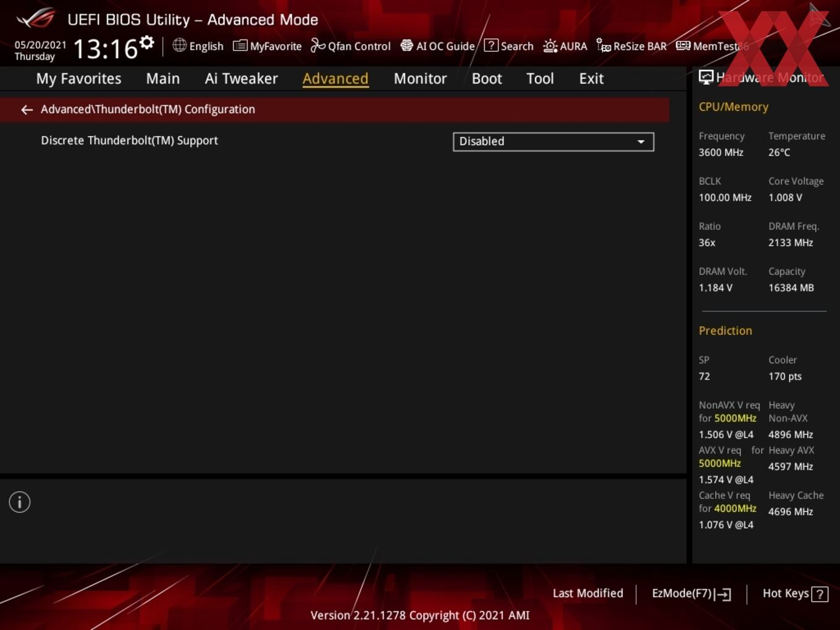Click the Version 2.21.1278 copyright text
The image size is (840, 630).
tap(420, 616)
